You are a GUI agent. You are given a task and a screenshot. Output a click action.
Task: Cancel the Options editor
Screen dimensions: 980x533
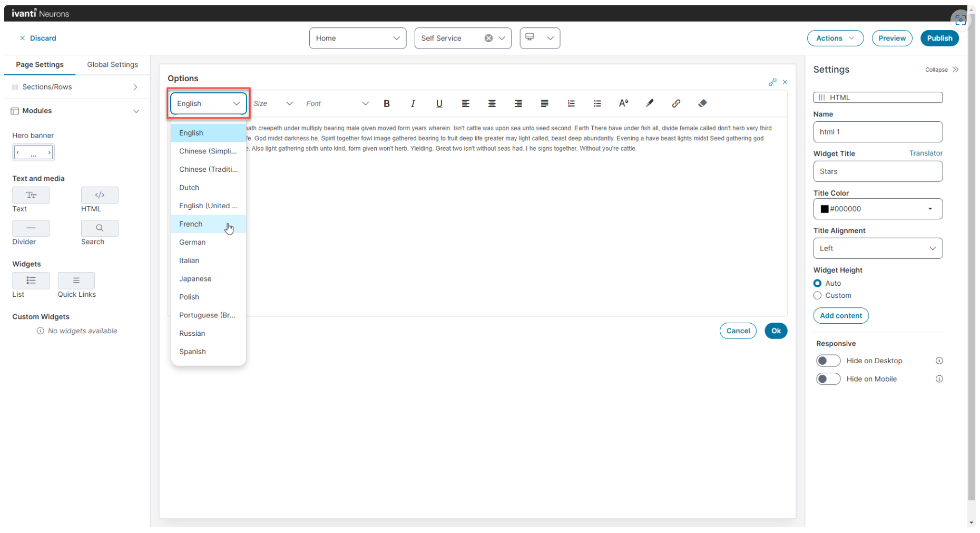[738, 331]
